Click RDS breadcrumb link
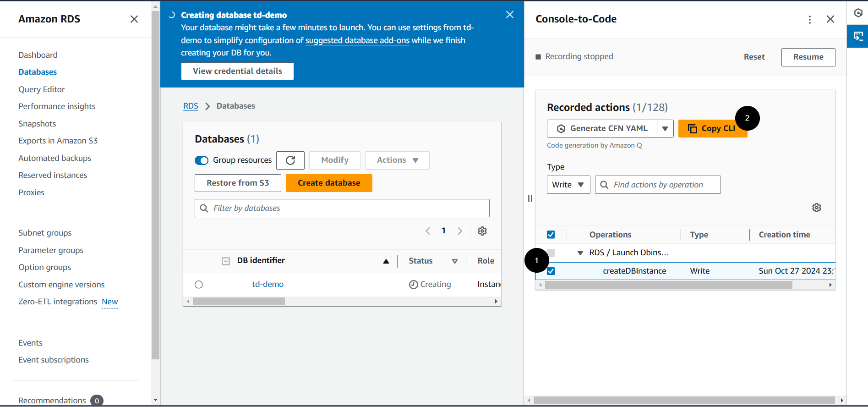This screenshot has width=868, height=407. (191, 106)
